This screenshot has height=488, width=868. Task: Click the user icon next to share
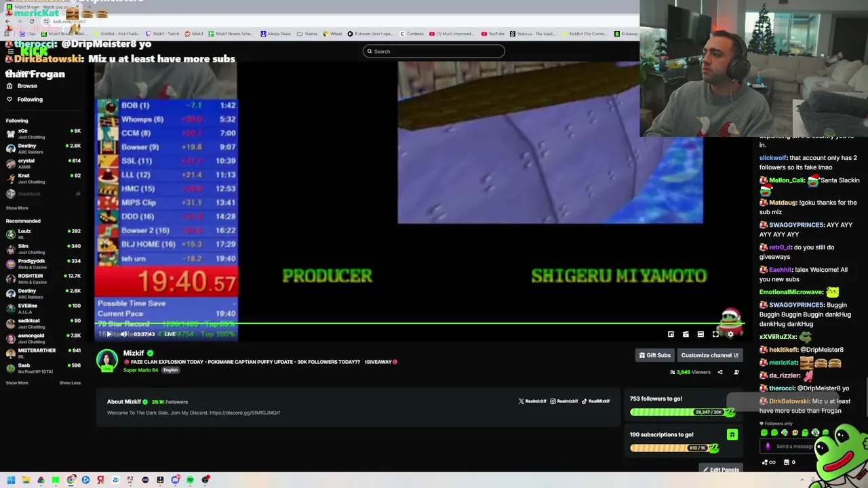click(736, 372)
